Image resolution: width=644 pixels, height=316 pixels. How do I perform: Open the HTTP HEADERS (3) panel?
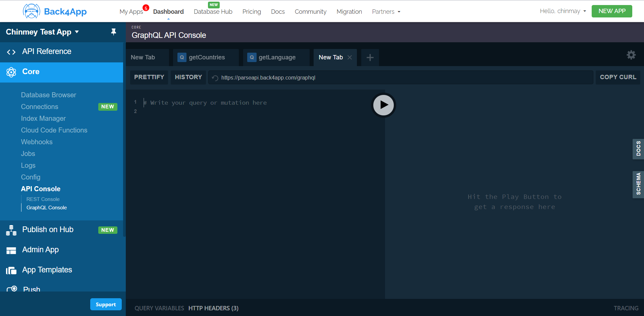tap(213, 308)
